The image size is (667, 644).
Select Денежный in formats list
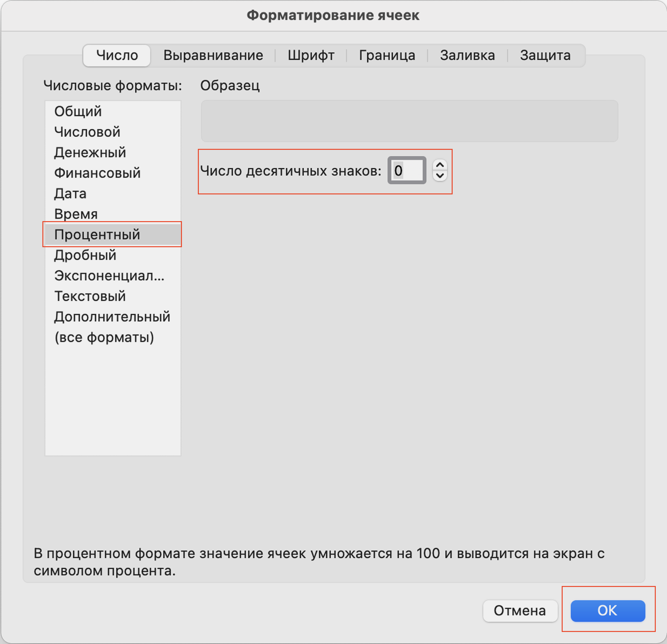(90, 152)
